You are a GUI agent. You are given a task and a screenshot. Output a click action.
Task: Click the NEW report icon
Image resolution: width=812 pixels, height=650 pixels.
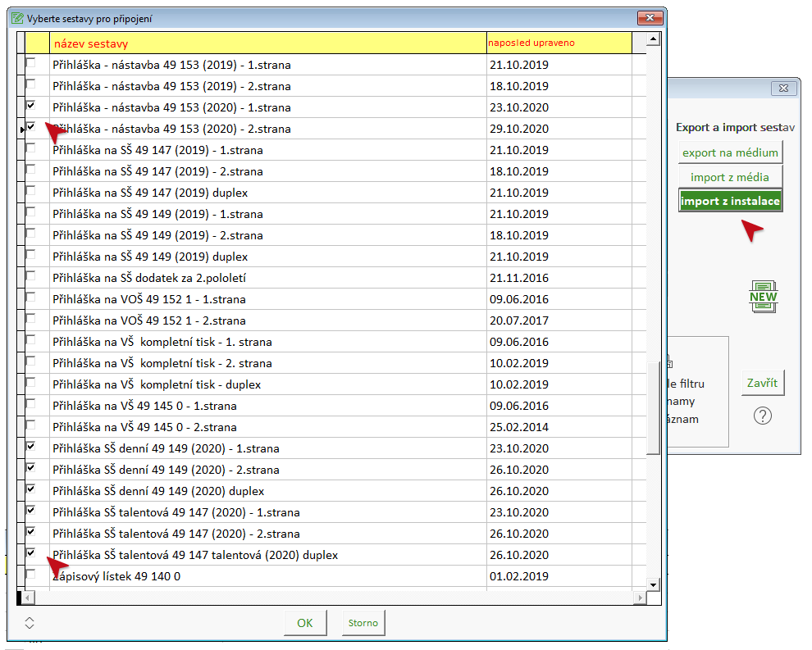(764, 297)
